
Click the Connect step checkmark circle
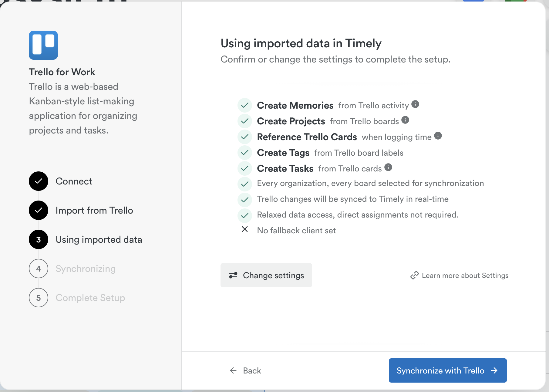tap(39, 181)
